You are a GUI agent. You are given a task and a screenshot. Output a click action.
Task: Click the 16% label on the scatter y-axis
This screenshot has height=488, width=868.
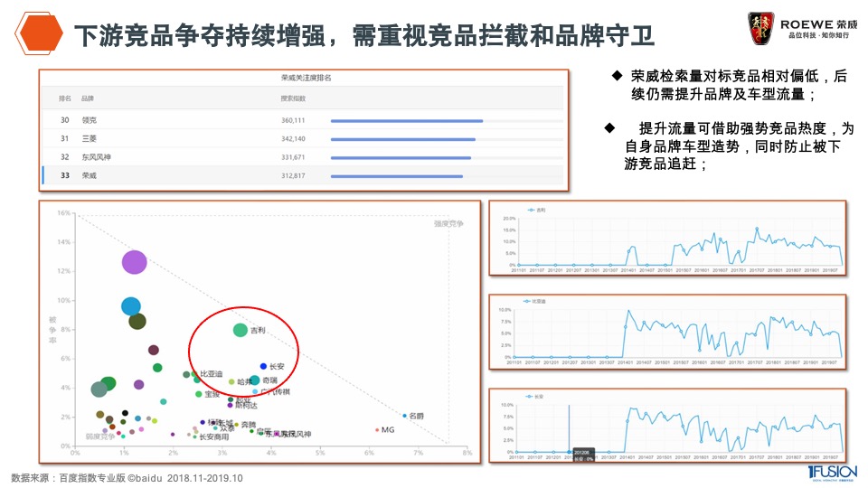click(63, 213)
